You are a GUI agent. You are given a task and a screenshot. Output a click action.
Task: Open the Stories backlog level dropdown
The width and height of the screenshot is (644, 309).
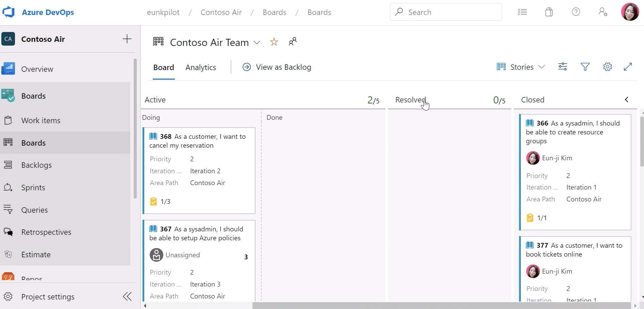tap(521, 67)
